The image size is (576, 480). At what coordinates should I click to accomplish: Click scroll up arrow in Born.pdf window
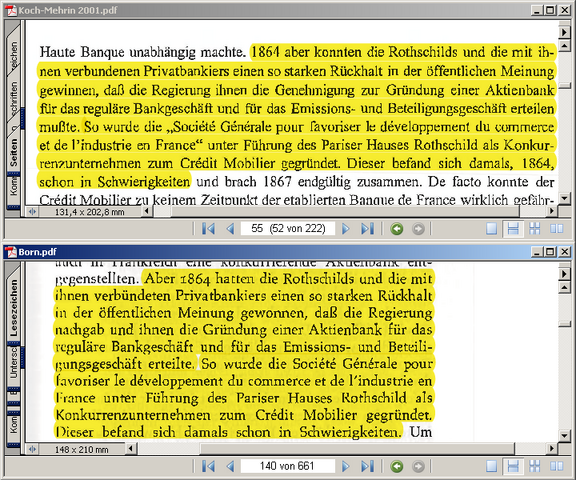point(564,287)
